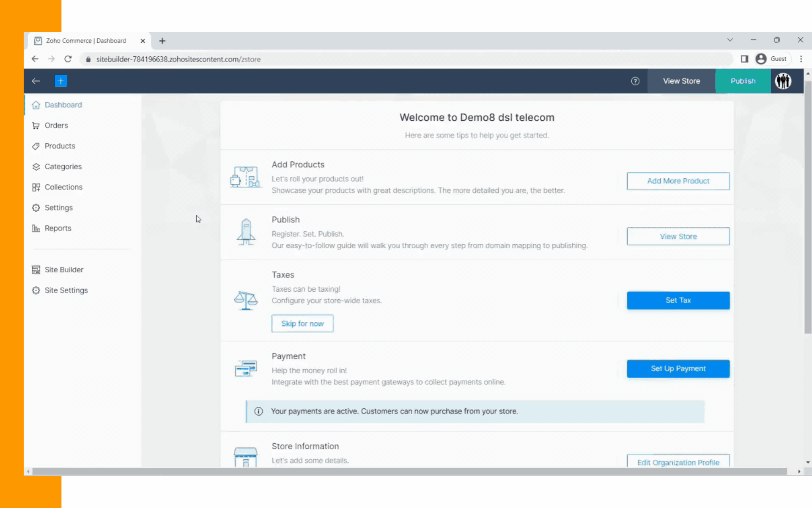This screenshot has width=812, height=508.
Task: Open Orders in sidebar menu
Action: coord(56,126)
